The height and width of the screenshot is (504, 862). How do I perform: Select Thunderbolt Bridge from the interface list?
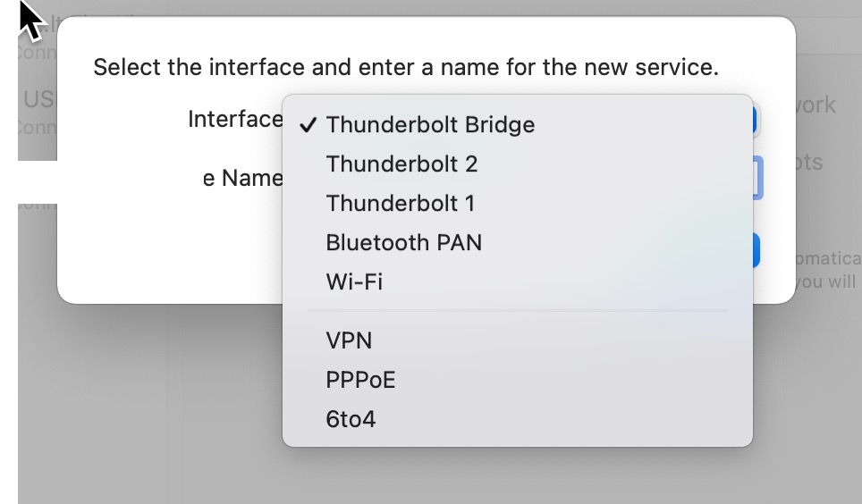pos(430,125)
